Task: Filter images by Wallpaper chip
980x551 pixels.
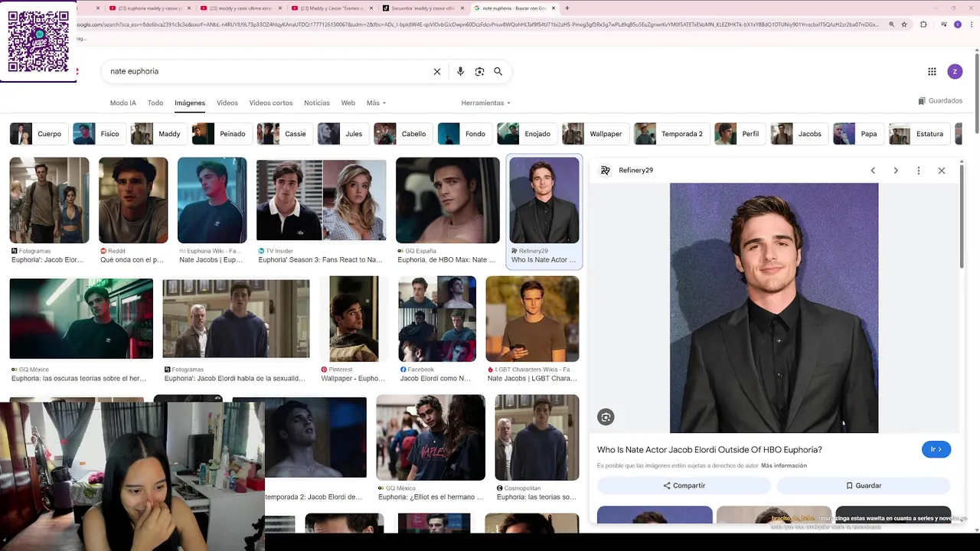Action: [595, 134]
